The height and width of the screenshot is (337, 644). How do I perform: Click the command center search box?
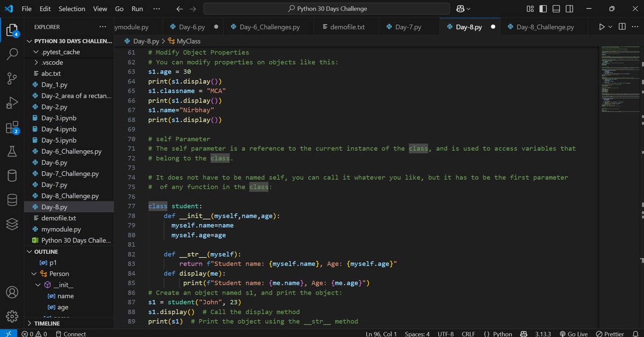click(327, 9)
